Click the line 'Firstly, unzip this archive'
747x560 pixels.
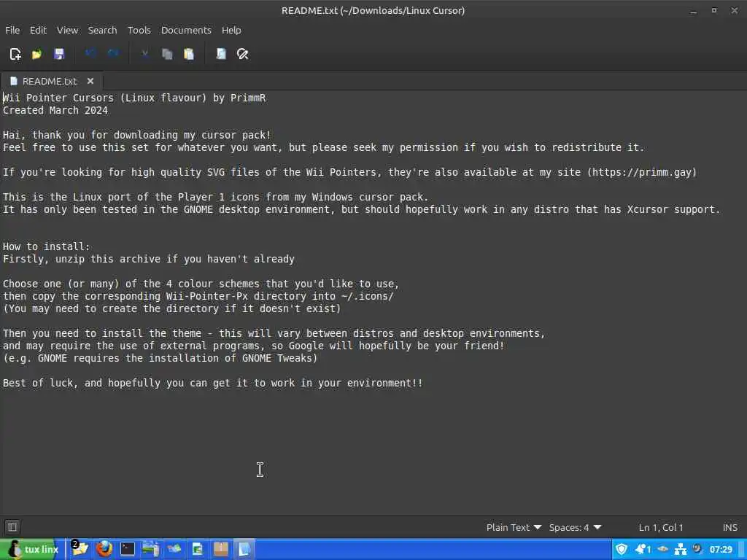coord(149,259)
